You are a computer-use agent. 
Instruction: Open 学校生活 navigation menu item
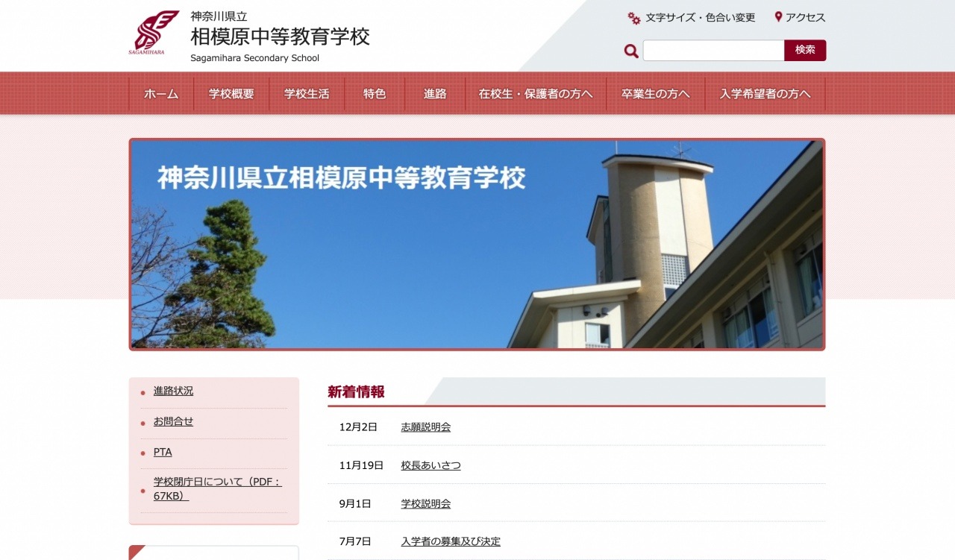click(307, 94)
